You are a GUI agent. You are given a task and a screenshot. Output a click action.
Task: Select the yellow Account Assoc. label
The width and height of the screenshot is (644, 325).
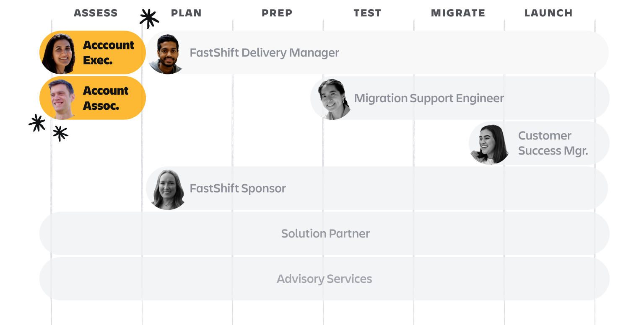[106, 98]
